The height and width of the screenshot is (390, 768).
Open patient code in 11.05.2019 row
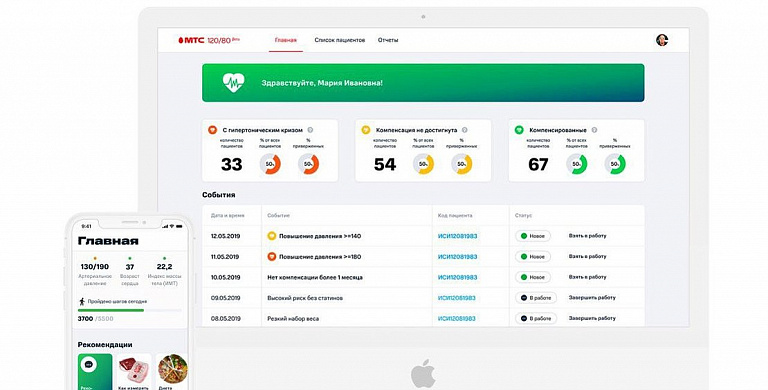pyautogui.click(x=457, y=257)
